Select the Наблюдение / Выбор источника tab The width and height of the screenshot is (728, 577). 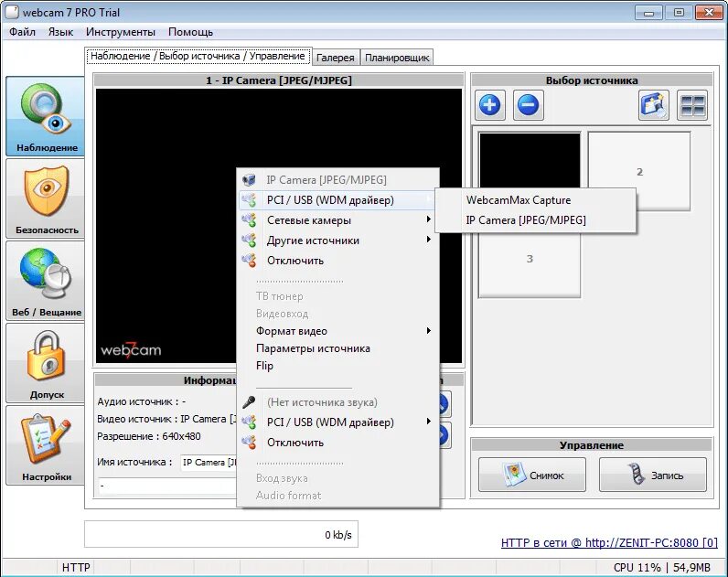click(x=198, y=56)
